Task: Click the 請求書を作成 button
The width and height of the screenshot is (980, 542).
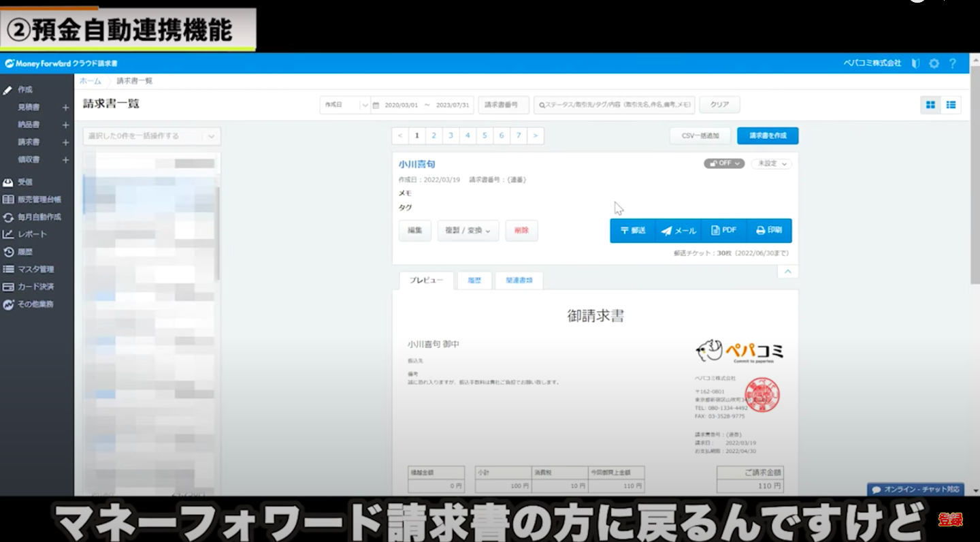Action: click(767, 135)
